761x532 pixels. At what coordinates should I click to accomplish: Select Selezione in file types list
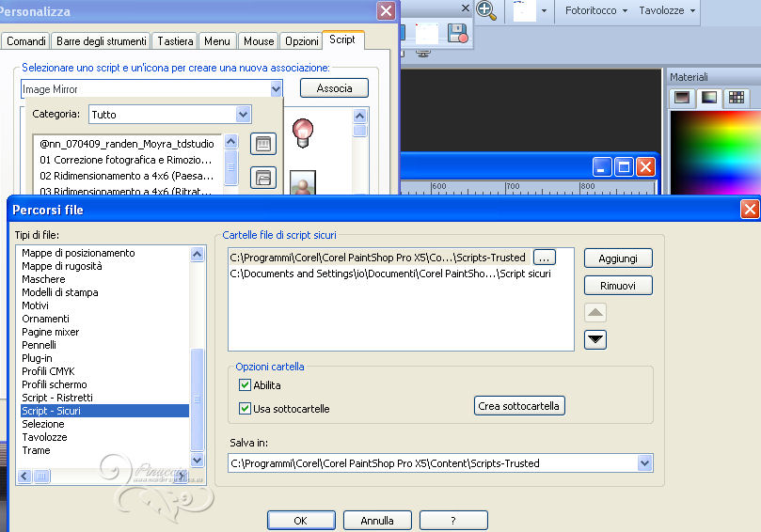tap(42, 424)
